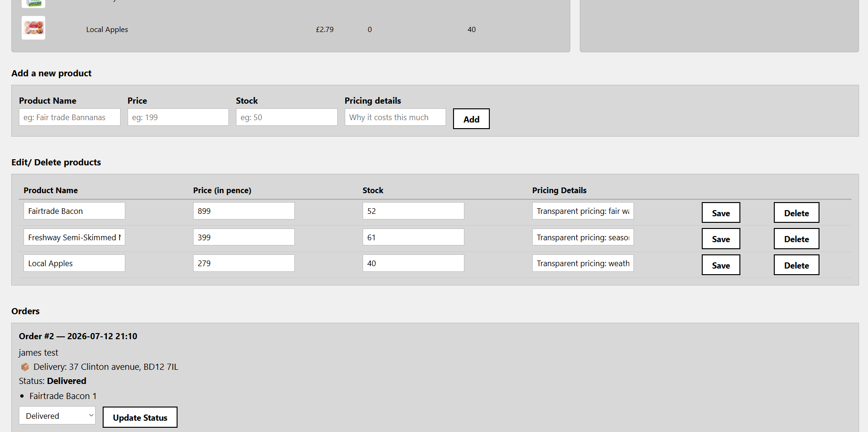This screenshot has width=868, height=432.
Task: Click the Add product button
Action: (471, 119)
